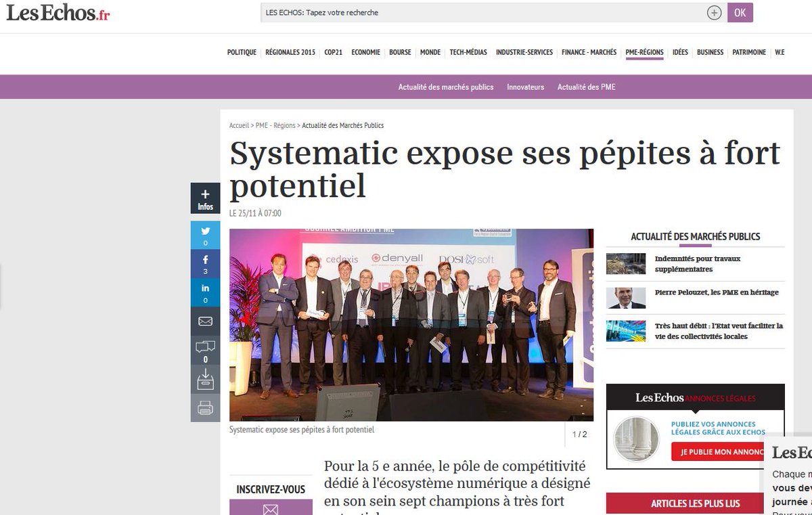Open the Régionales 2015 menu
The width and height of the screenshot is (812, 515).
[290, 52]
